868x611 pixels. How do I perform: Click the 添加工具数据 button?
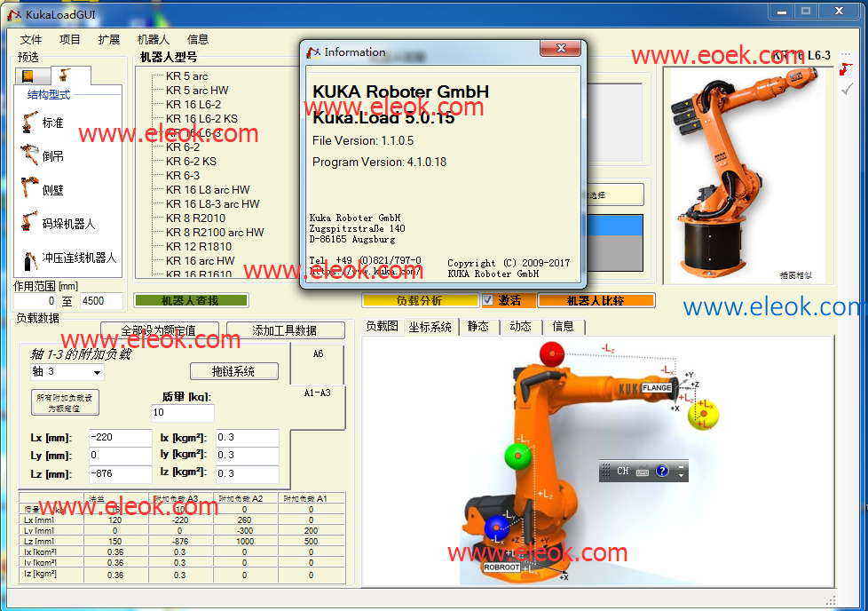click(x=285, y=330)
